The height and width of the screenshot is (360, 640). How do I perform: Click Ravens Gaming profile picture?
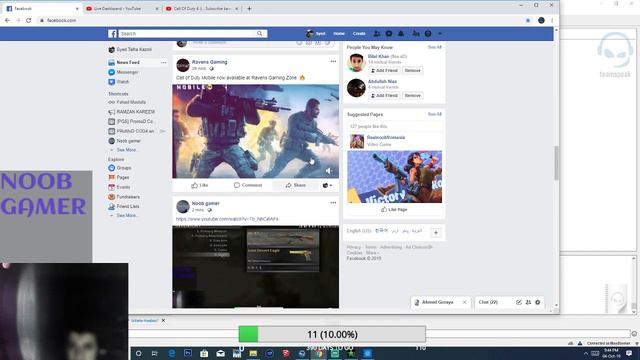183,65
